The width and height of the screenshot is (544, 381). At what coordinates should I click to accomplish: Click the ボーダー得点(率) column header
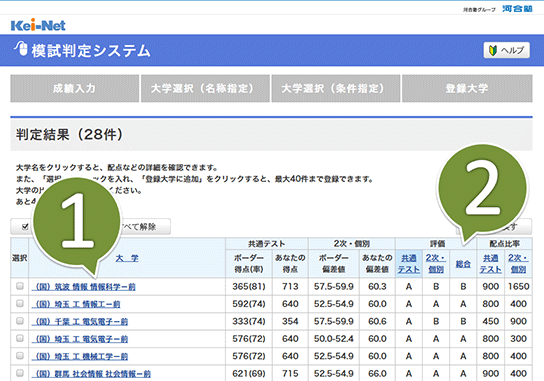pyautogui.click(x=249, y=264)
